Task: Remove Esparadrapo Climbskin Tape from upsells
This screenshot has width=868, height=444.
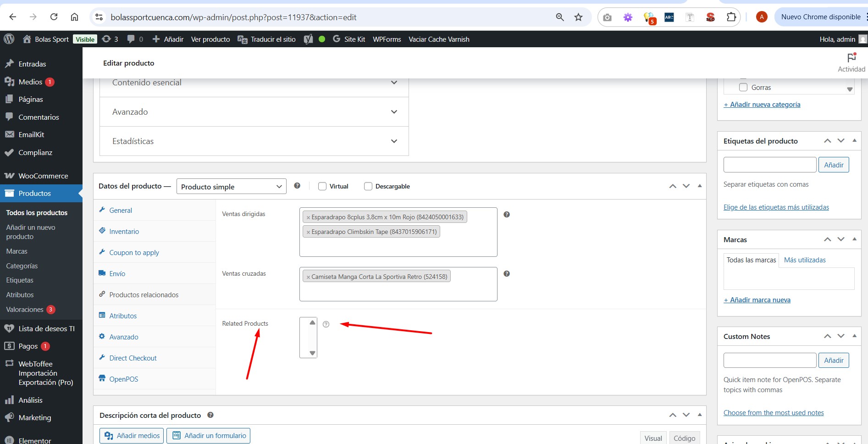Action: point(308,232)
